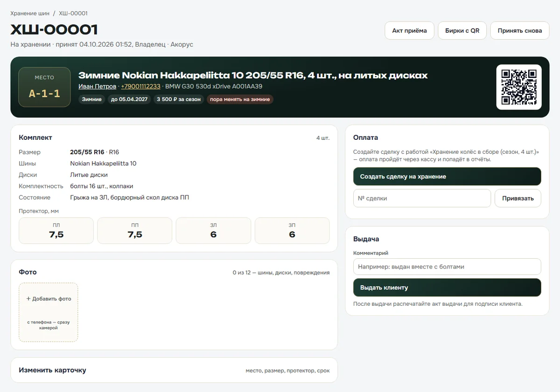Click the Протектор, мм label
Image resolution: width=560 pixels, height=392 pixels.
tap(39, 211)
